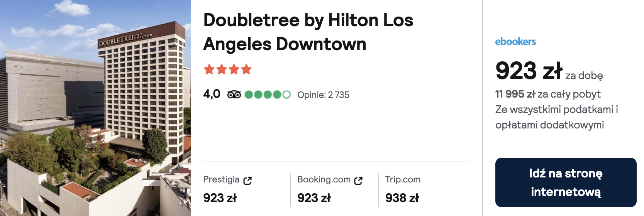Select the Booking.com offer for 923 zł
The image size is (644, 216).
pyautogui.click(x=330, y=189)
